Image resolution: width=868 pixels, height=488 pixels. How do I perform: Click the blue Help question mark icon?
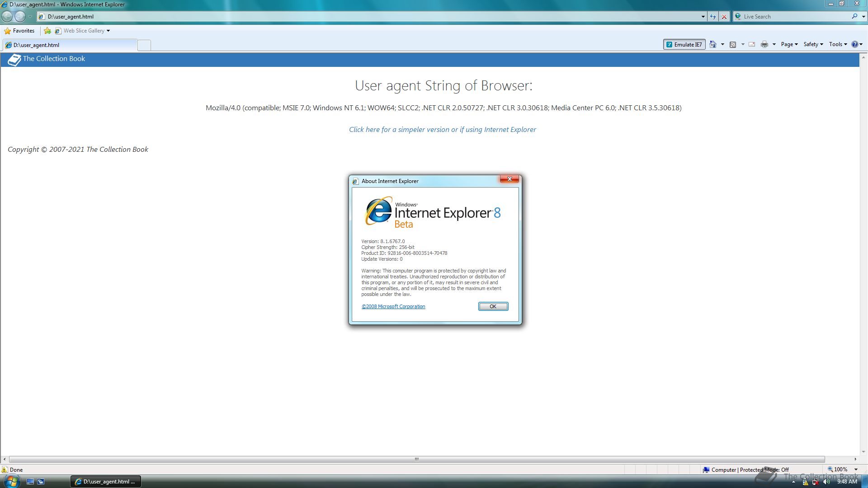click(855, 44)
